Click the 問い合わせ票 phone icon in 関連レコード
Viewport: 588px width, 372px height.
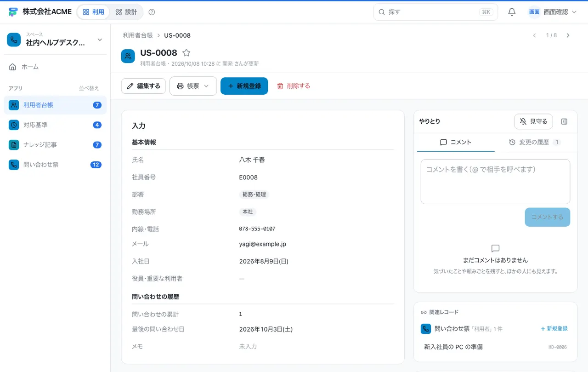click(426, 329)
